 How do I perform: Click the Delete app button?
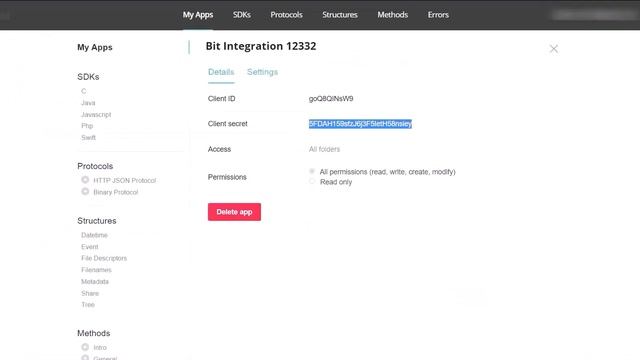(x=234, y=212)
